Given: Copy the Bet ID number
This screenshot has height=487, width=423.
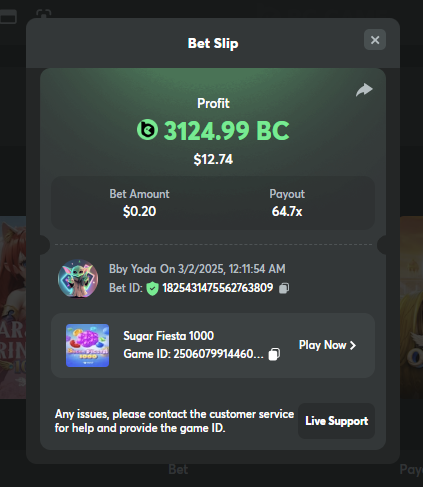Looking at the screenshot, I should [x=284, y=288].
